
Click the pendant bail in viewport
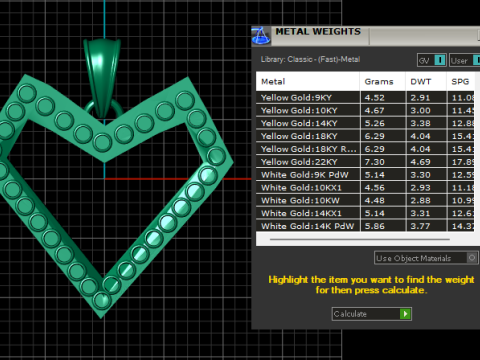(102, 78)
